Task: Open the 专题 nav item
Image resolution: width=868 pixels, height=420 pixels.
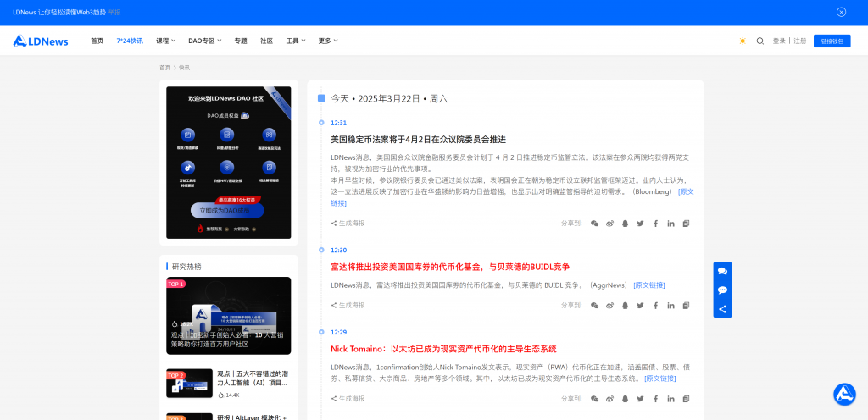Action: (x=241, y=41)
